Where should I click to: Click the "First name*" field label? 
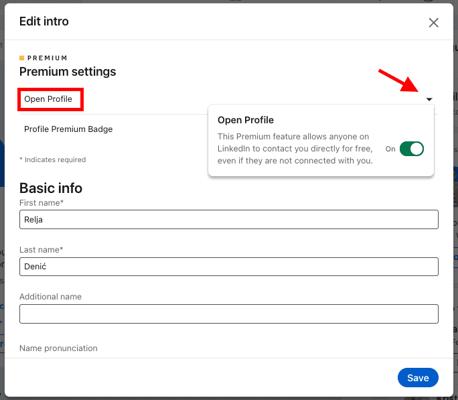[x=41, y=203]
